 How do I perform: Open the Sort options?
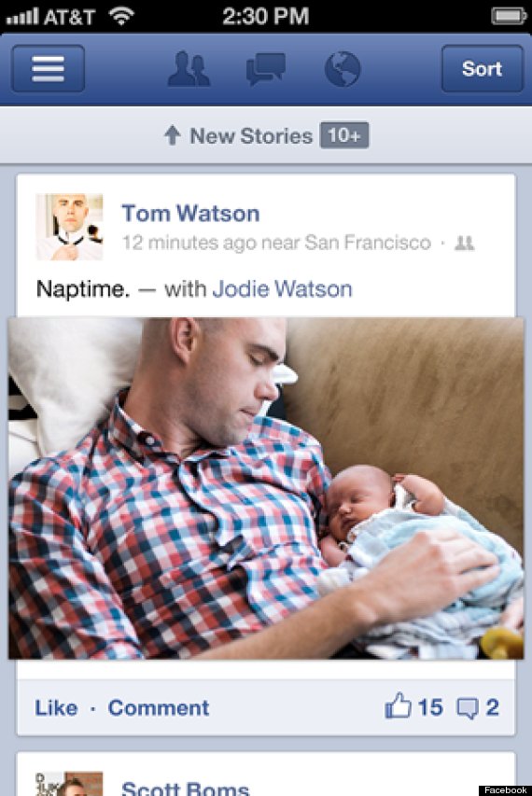tap(483, 68)
